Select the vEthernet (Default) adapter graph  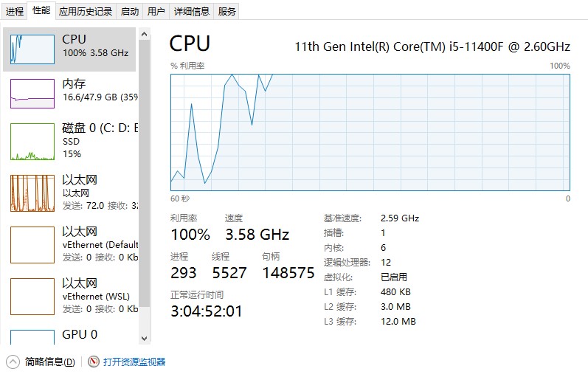pyautogui.click(x=32, y=244)
